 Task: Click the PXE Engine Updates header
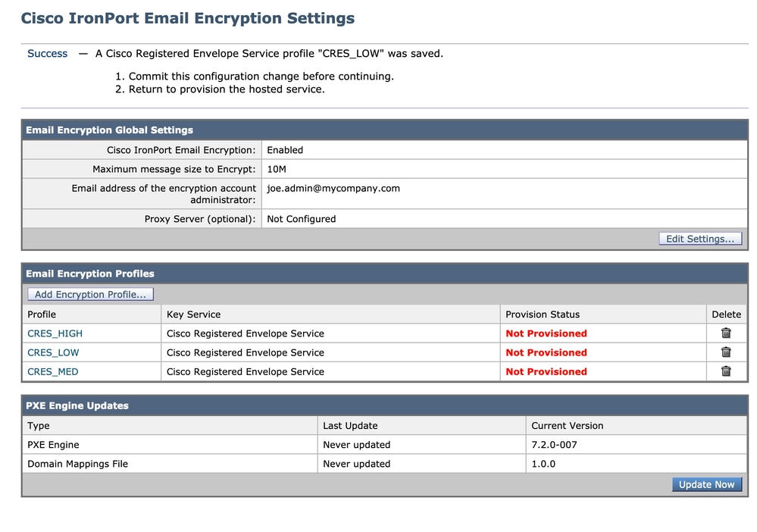77,405
